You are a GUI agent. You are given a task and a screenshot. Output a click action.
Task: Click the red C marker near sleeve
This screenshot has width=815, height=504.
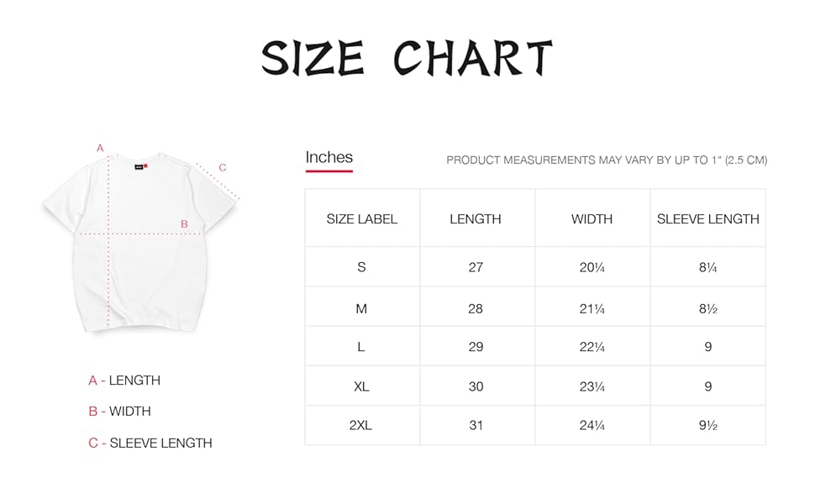coord(223,168)
